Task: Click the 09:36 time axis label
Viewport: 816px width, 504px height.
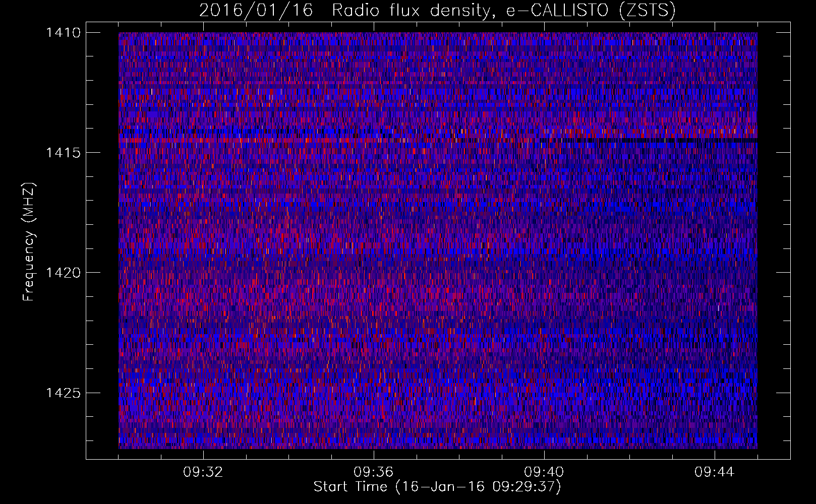Action: tap(374, 472)
